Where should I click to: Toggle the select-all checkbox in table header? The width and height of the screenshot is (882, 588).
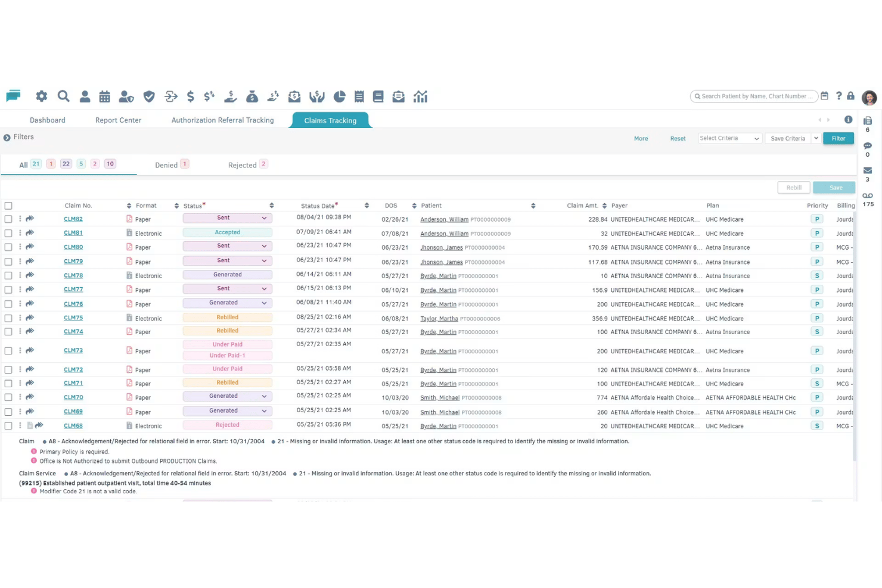point(8,206)
